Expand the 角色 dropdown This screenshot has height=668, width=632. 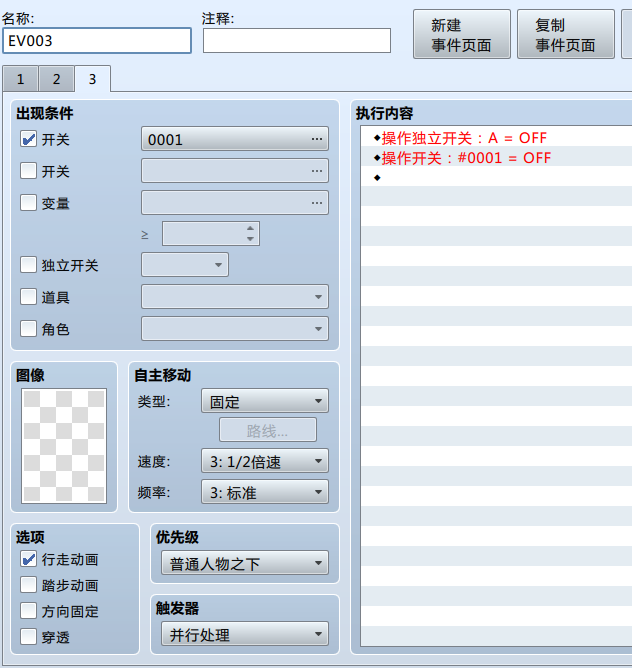tap(235, 328)
